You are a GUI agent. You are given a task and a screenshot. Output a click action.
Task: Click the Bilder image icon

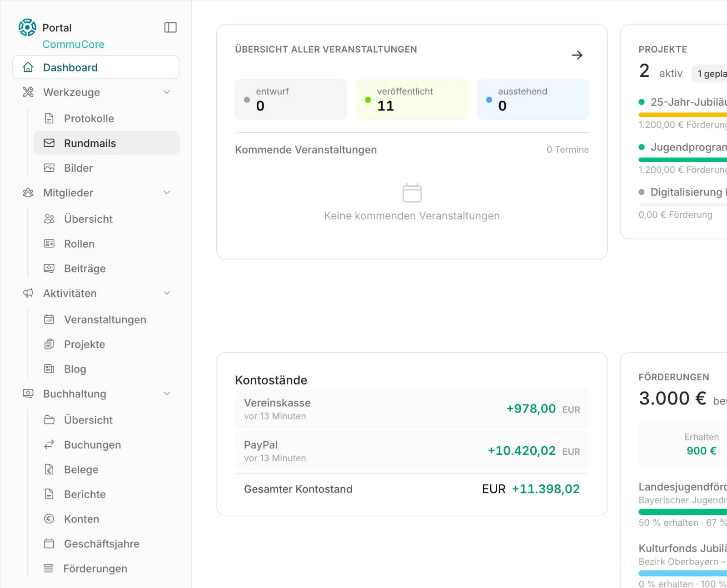(x=49, y=168)
